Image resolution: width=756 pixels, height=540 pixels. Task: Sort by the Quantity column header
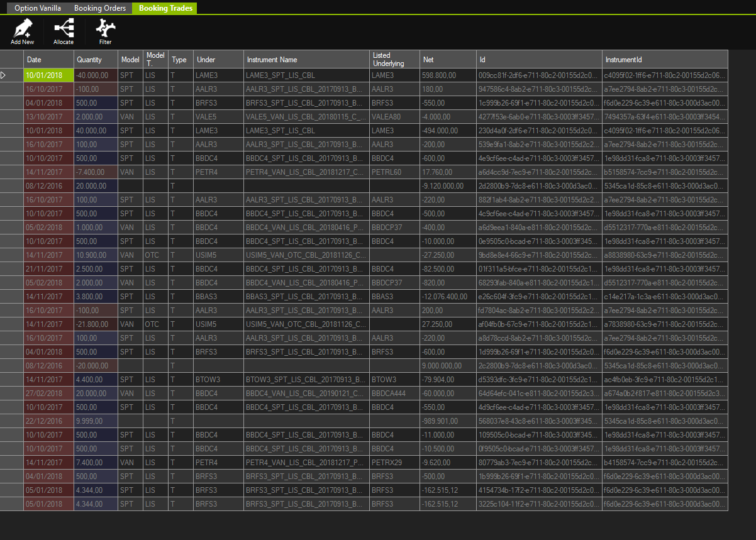pos(96,60)
